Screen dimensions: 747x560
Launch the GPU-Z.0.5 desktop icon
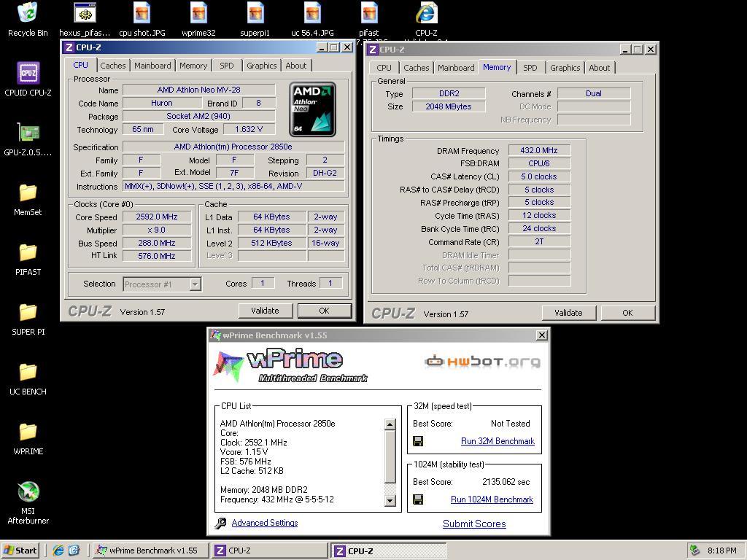point(28,139)
